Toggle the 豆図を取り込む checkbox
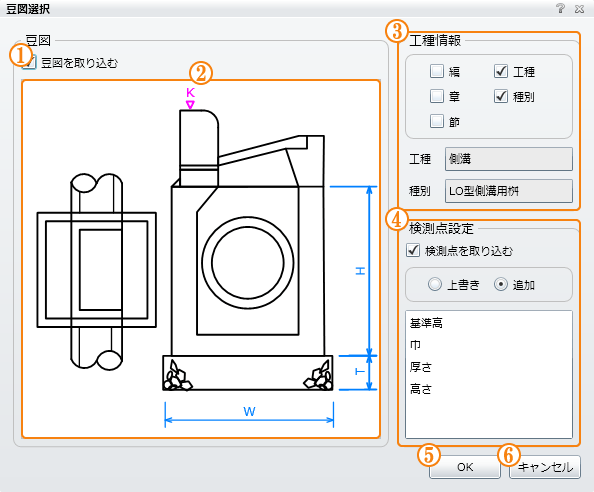The width and height of the screenshot is (594, 492). 29,62
